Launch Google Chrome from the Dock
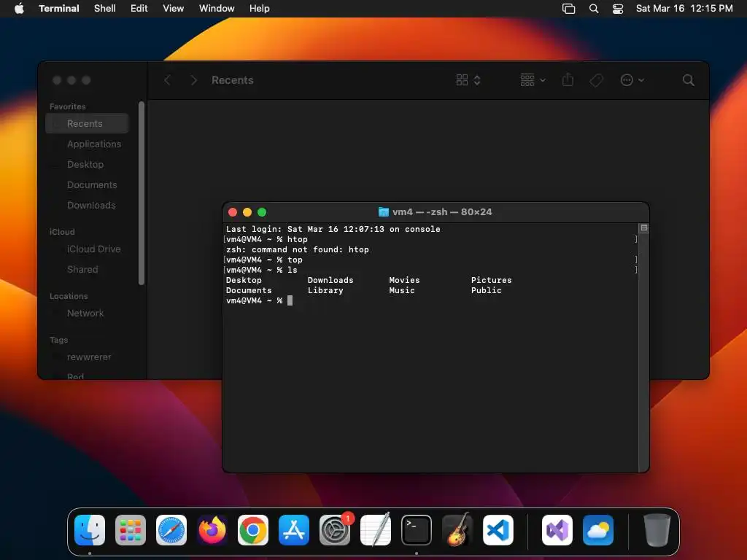The width and height of the screenshot is (747, 560). click(253, 530)
